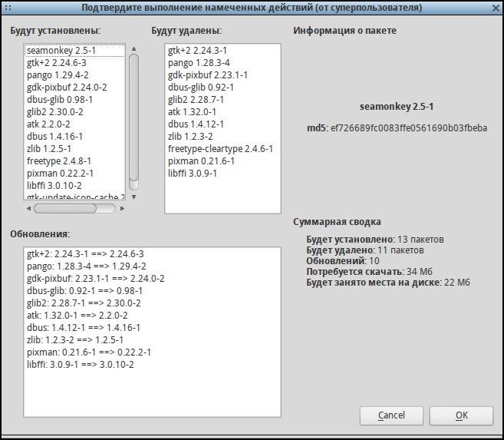The height and width of the screenshot is (440, 504).
Task: Select dbus-glib 0.98-1 in install list
Action: (74, 99)
